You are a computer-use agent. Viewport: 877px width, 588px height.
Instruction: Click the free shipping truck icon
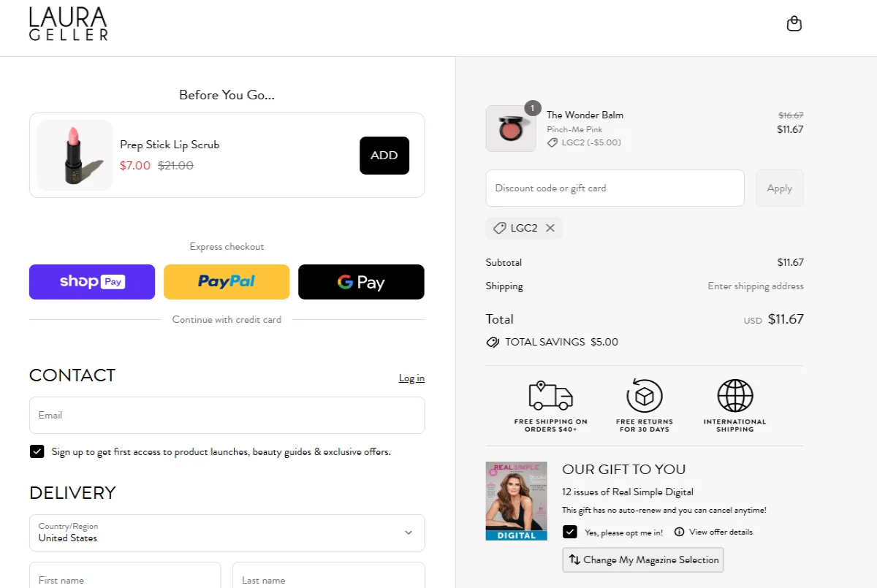coord(550,395)
